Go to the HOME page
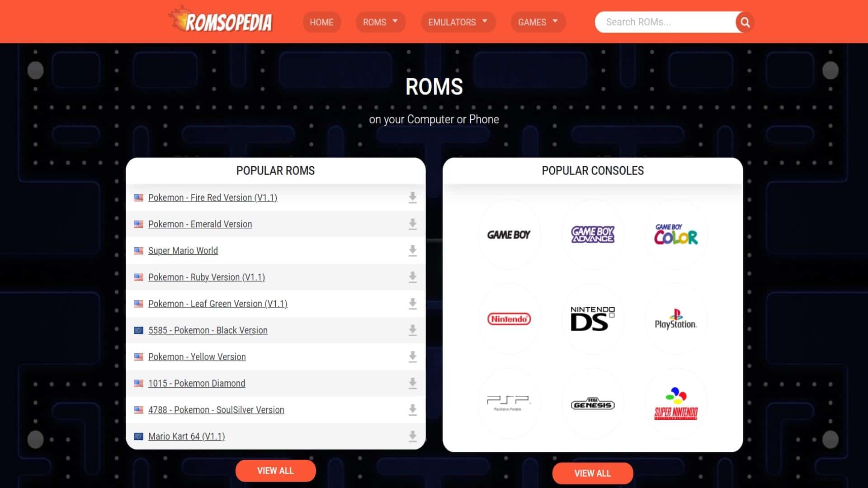This screenshot has height=488, width=868. 321,22
